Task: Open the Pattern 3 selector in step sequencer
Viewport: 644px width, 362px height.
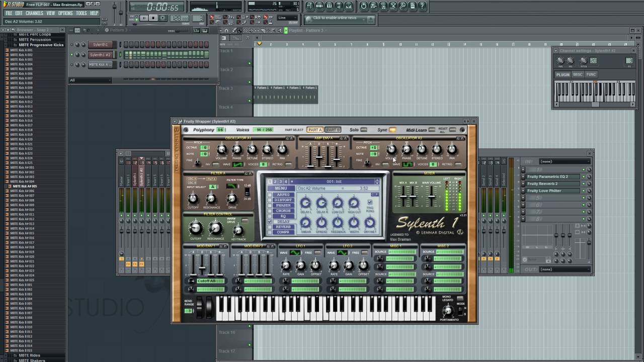Action: pyautogui.click(x=118, y=30)
